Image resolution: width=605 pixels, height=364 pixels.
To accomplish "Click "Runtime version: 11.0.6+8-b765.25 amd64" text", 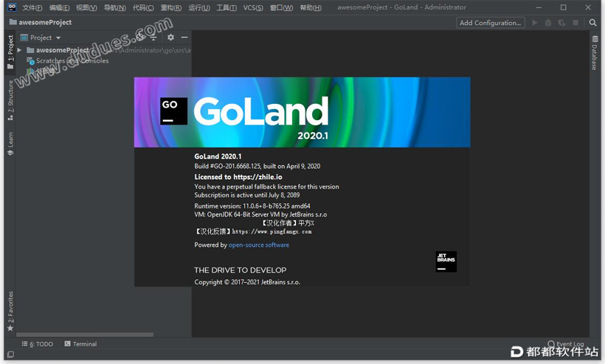I will [252, 206].
